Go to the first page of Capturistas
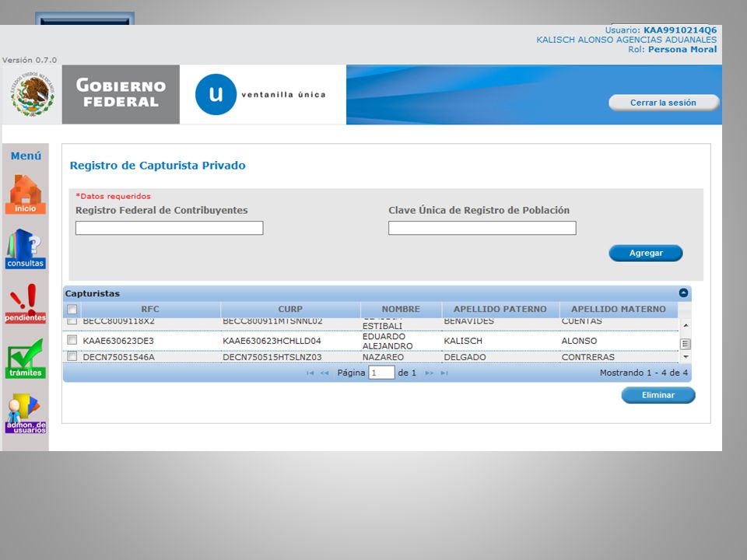Viewport: 747px width, 560px height. [310, 373]
